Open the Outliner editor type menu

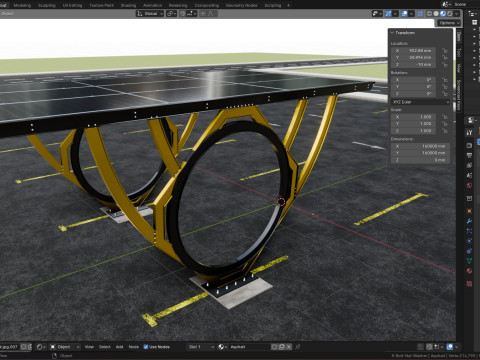tap(472, 13)
